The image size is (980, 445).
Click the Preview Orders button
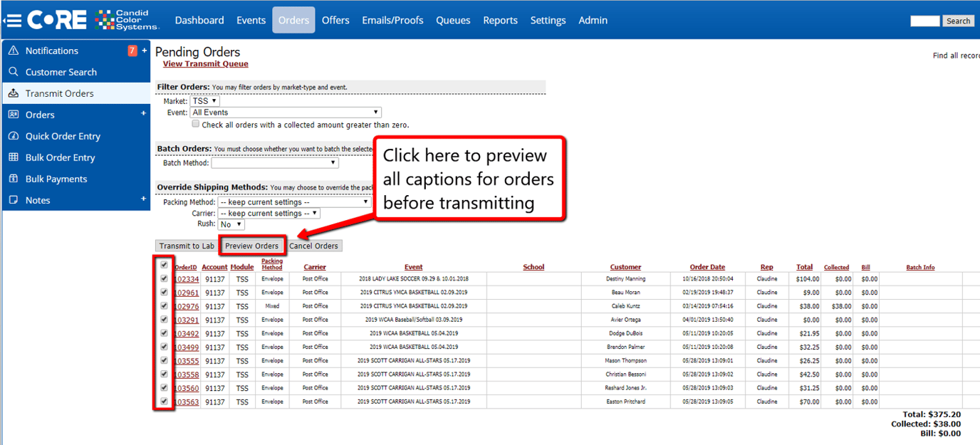(x=252, y=245)
